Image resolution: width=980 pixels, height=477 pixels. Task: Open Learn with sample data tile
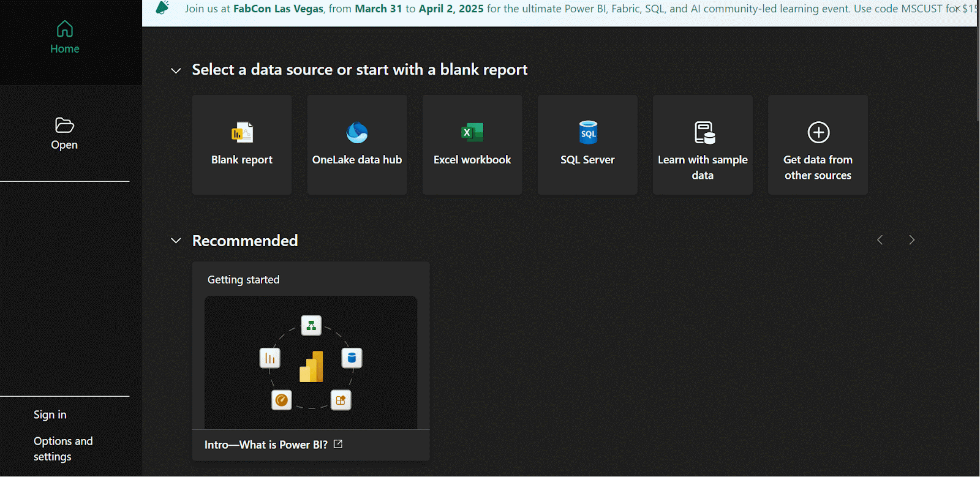(703, 145)
